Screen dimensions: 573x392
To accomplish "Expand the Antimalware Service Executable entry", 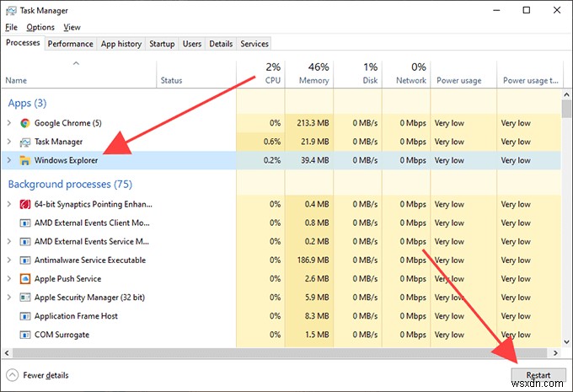I will [9, 260].
